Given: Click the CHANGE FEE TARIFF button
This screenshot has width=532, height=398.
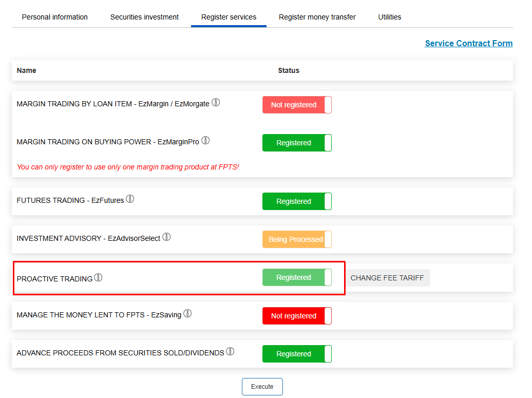Looking at the screenshot, I should pos(387,278).
